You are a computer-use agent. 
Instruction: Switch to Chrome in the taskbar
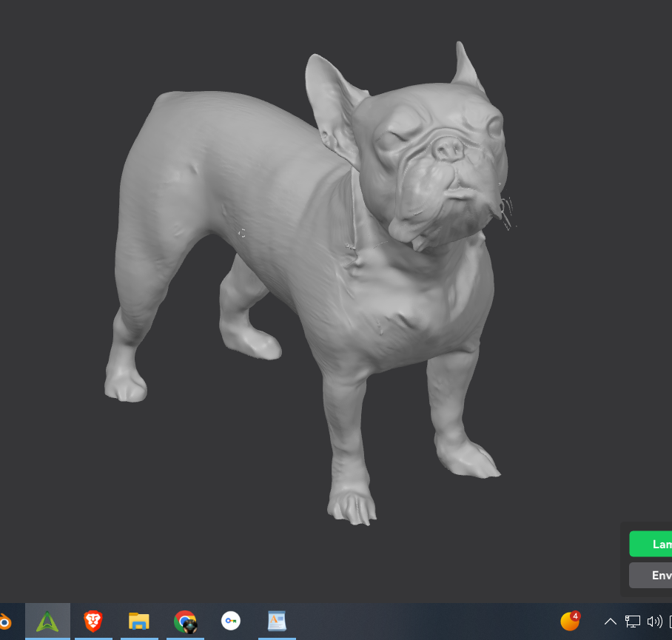pyautogui.click(x=185, y=622)
